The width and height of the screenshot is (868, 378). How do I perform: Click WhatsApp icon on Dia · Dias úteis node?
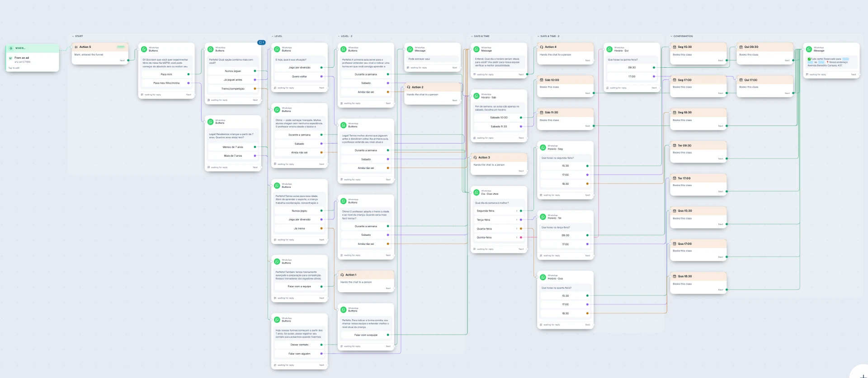pos(476,192)
